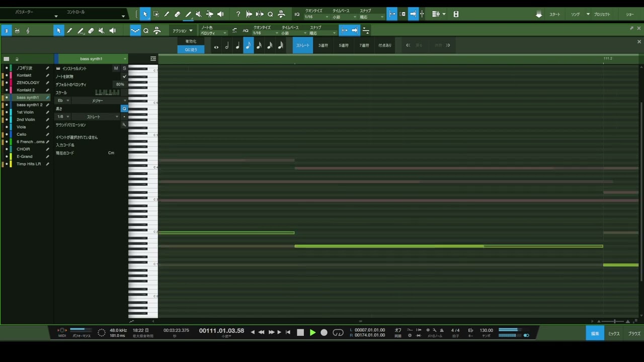Select the editor eraser tool
Screen dimensions: 644x362
tap(91, 31)
